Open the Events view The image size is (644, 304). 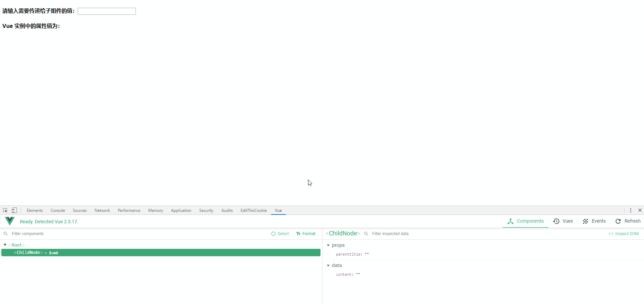(x=594, y=221)
